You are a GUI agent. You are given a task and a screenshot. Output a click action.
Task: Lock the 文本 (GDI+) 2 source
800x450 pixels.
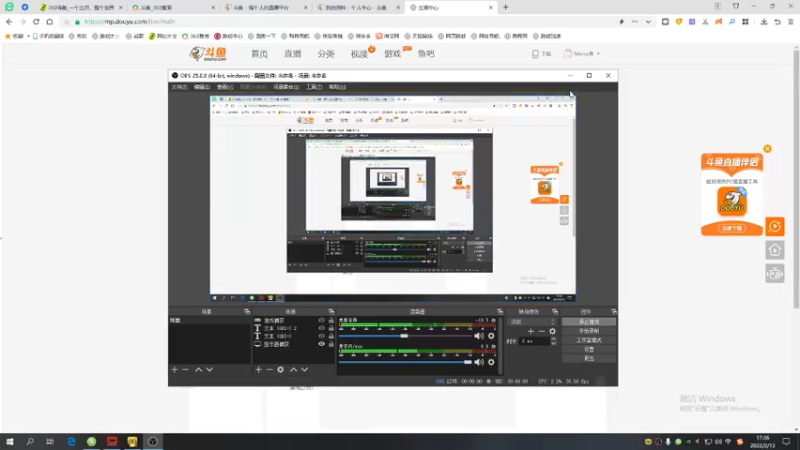click(331, 328)
